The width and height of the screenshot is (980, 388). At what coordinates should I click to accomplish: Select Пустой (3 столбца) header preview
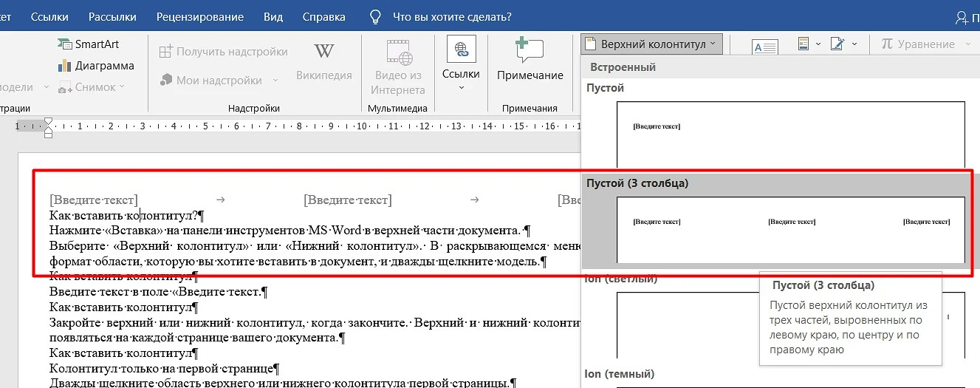coord(790,228)
